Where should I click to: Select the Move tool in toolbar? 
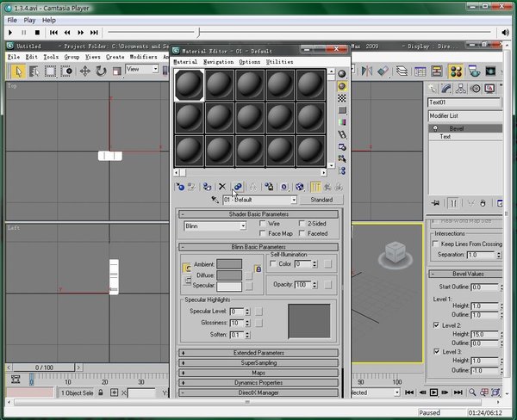tap(85, 71)
